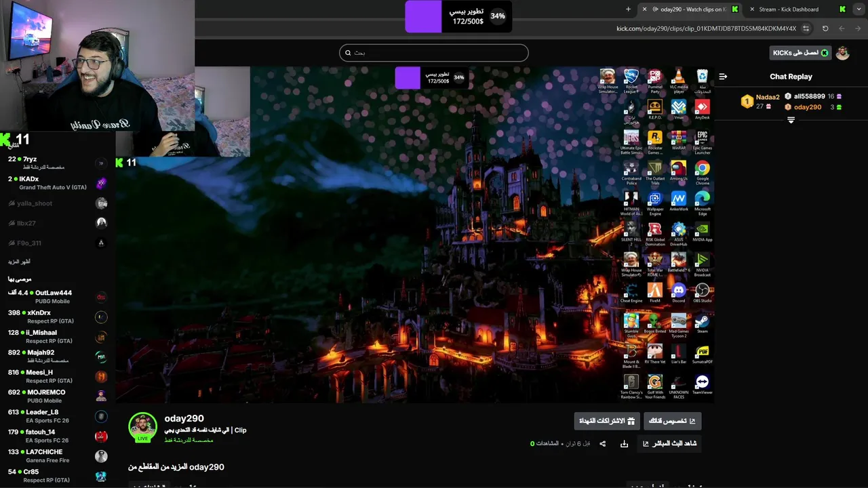Share the clip with the share icon
868x488 pixels.
pyautogui.click(x=602, y=444)
